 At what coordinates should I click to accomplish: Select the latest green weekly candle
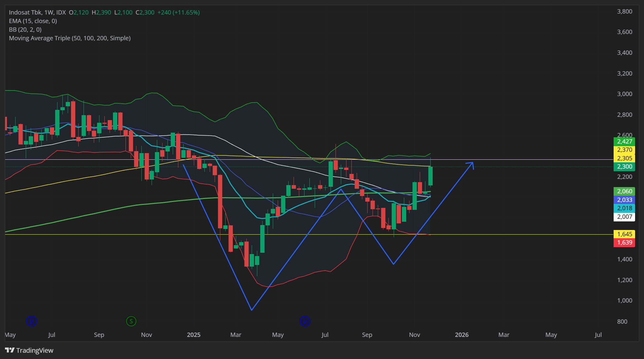click(430, 176)
